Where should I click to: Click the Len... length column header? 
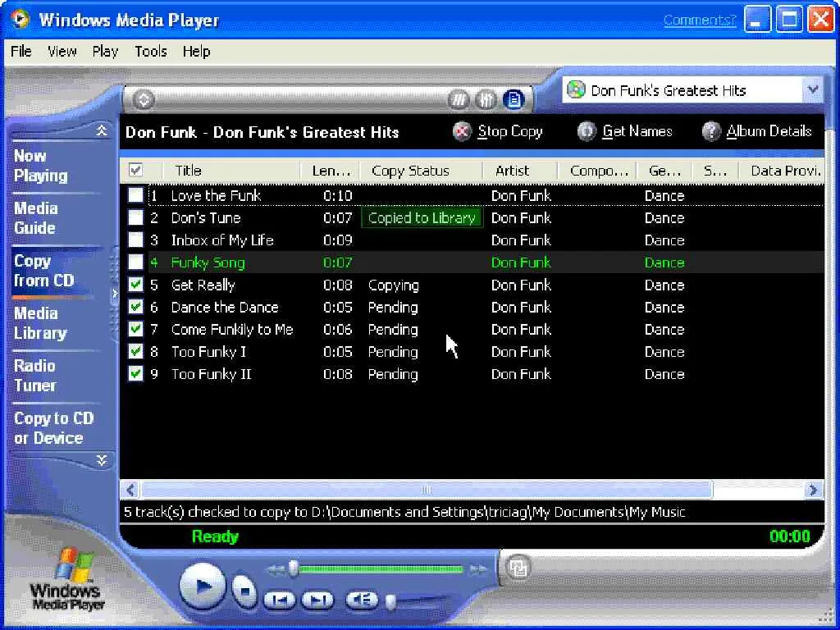pyautogui.click(x=330, y=171)
